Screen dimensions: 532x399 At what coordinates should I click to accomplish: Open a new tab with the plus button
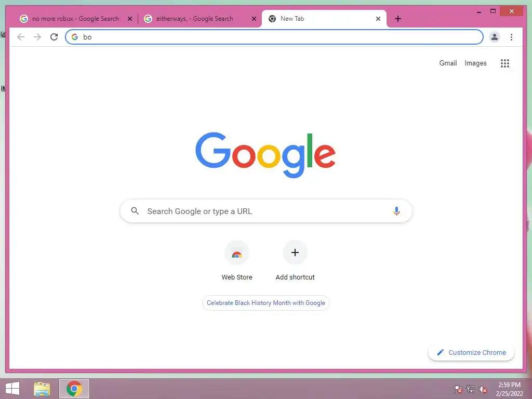tap(398, 19)
